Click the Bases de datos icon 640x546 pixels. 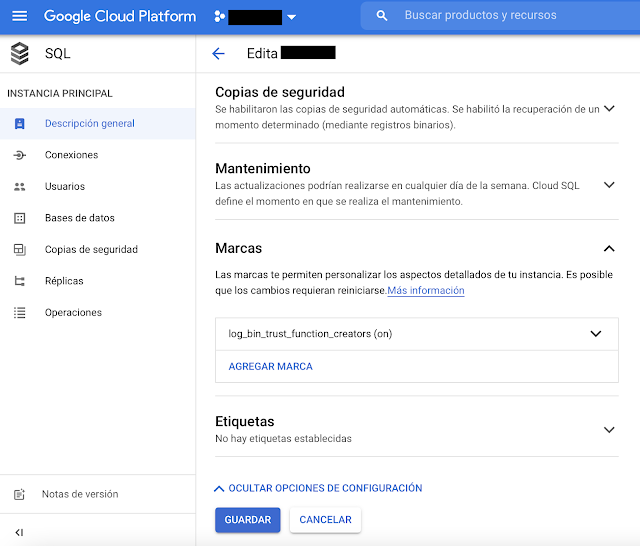[20, 218]
